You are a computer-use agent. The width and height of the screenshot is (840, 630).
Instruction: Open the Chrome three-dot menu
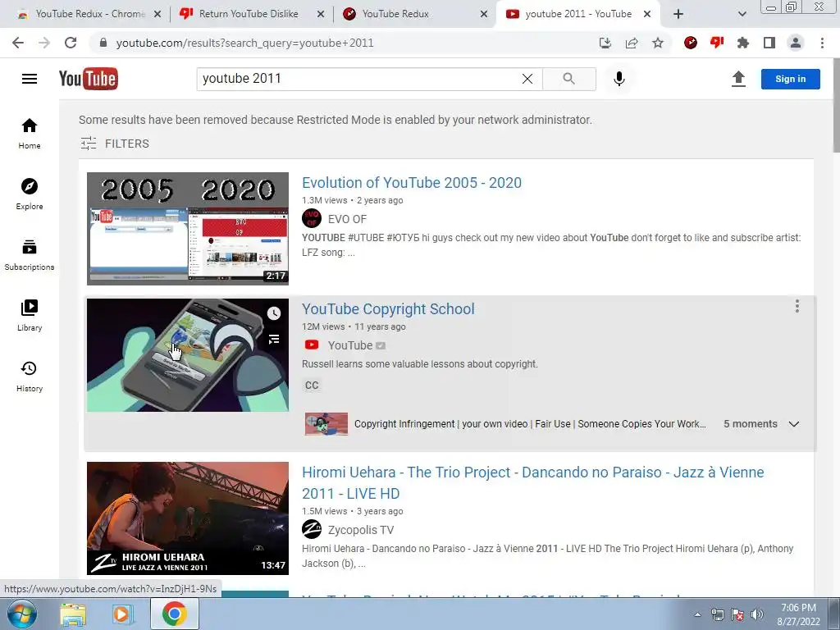[822, 43]
